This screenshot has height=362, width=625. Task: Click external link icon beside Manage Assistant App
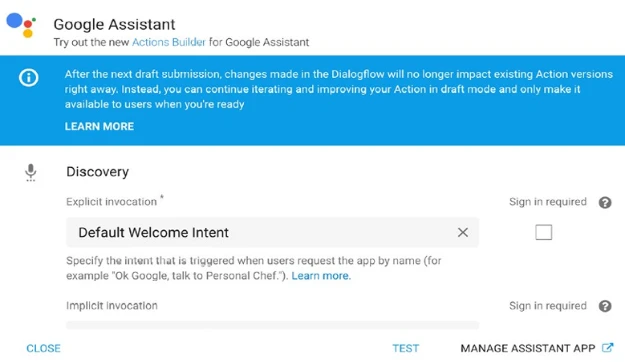(607, 348)
